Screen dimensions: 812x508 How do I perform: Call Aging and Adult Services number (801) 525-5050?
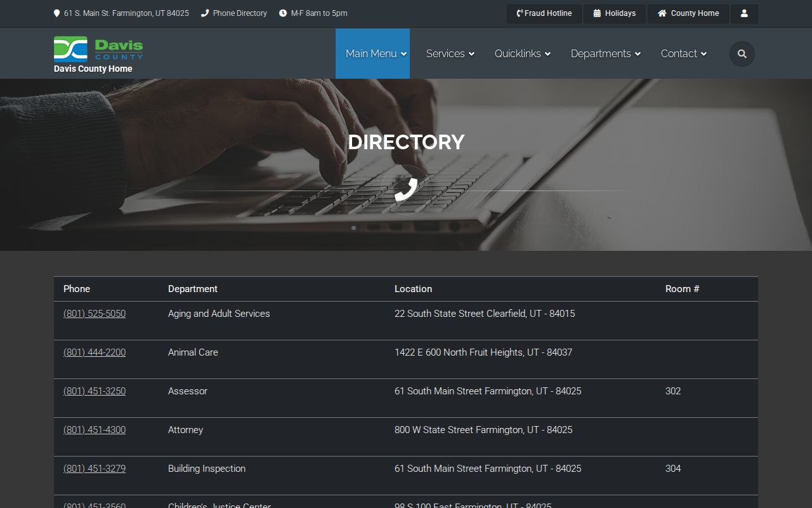tap(95, 314)
